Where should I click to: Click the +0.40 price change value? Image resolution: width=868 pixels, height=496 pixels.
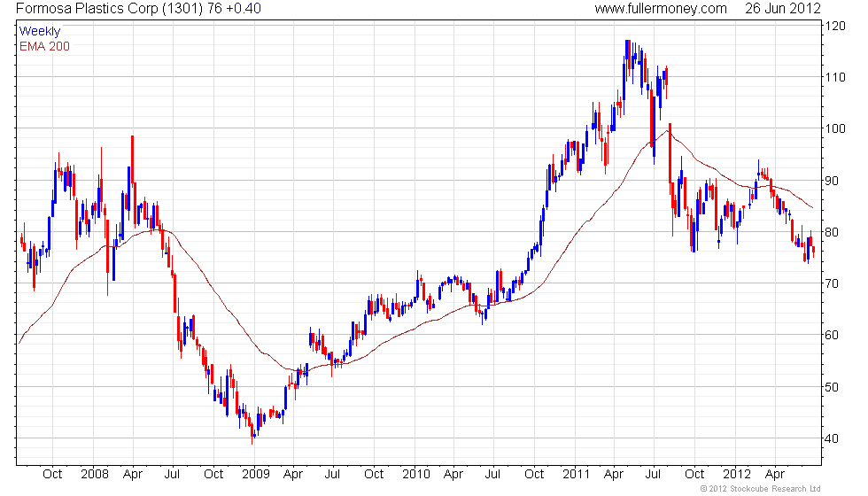[x=244, y=8]
